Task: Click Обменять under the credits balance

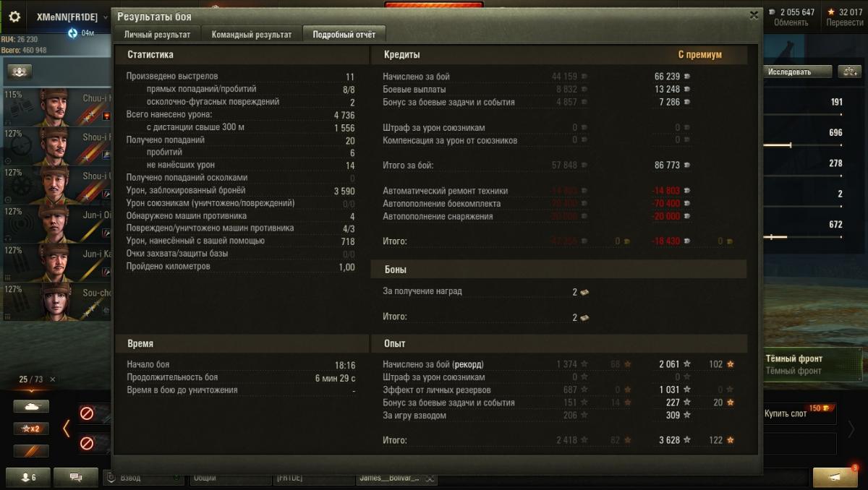Action: 791,22
